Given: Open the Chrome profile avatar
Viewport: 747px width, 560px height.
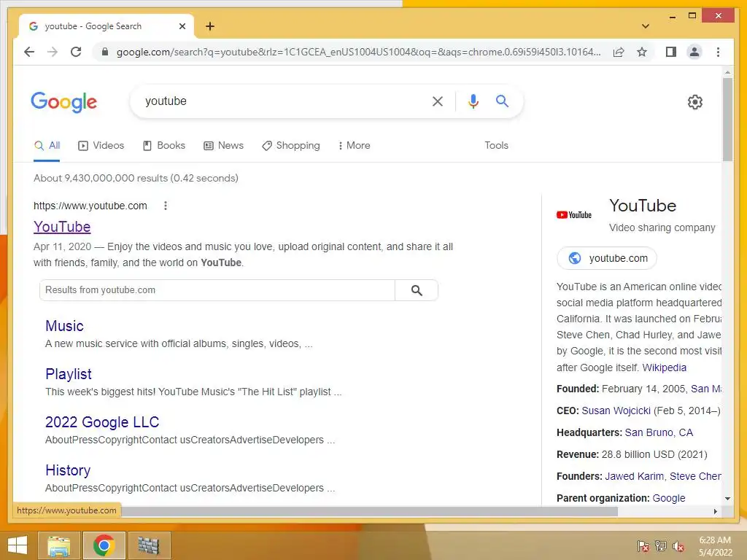Looking at the screenshot, I should point(694,52).
